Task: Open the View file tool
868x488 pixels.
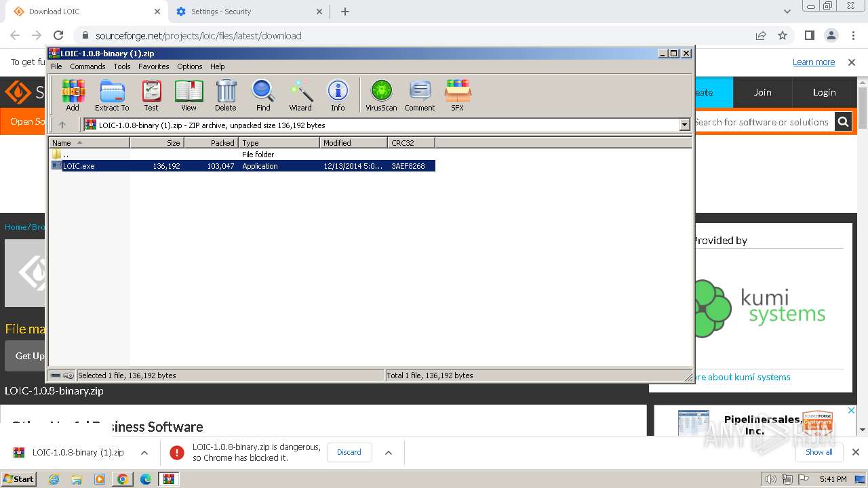Action: click(x=189, y=95)
